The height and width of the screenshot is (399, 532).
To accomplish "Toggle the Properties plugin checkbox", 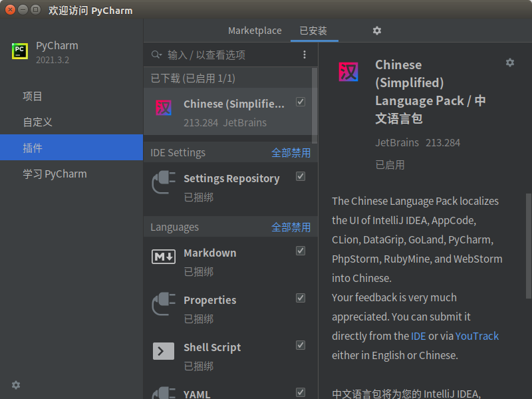I will click(x=301, y=298).
